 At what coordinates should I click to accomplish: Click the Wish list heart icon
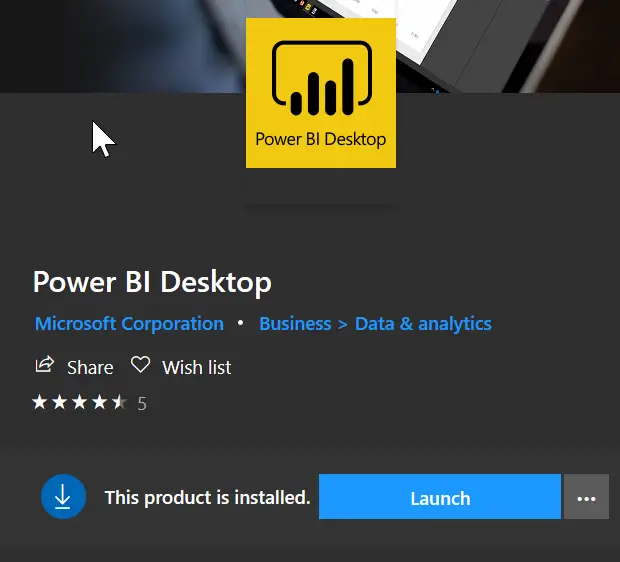(140, 364)
